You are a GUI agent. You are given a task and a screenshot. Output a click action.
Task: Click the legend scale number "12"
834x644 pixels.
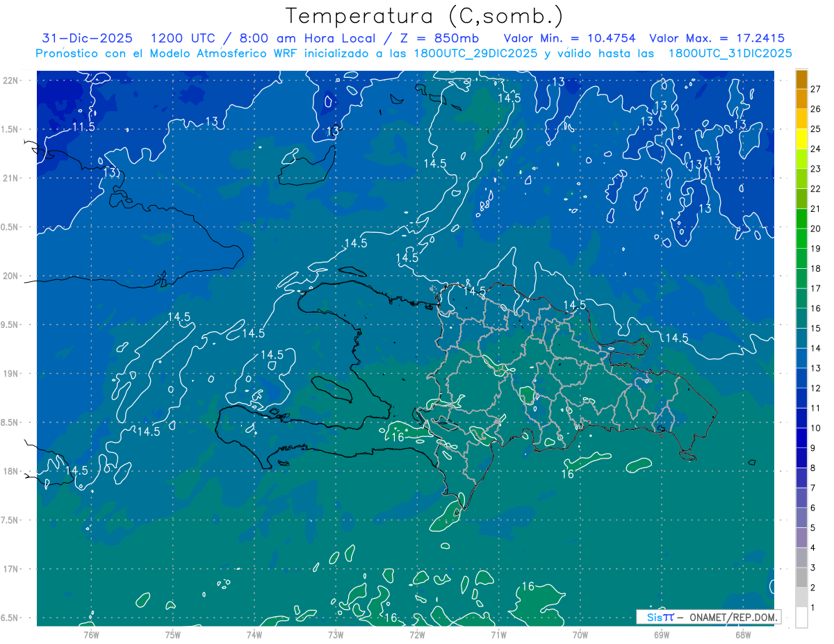816,388
